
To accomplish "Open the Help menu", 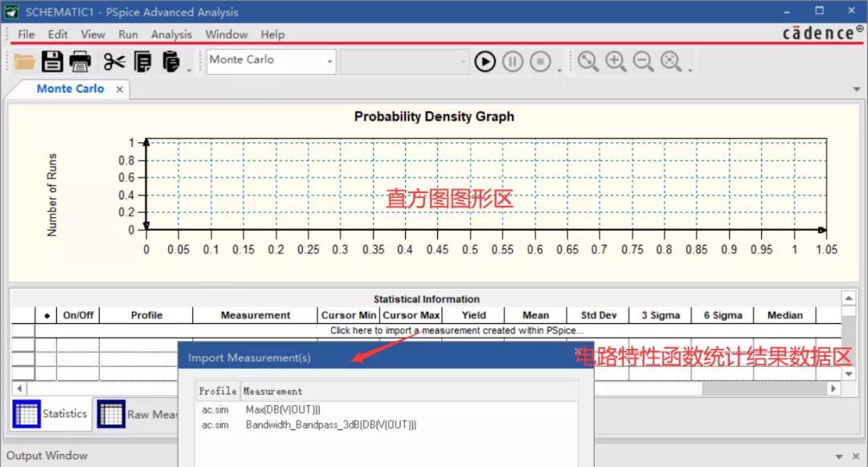I will click(272, 35).
